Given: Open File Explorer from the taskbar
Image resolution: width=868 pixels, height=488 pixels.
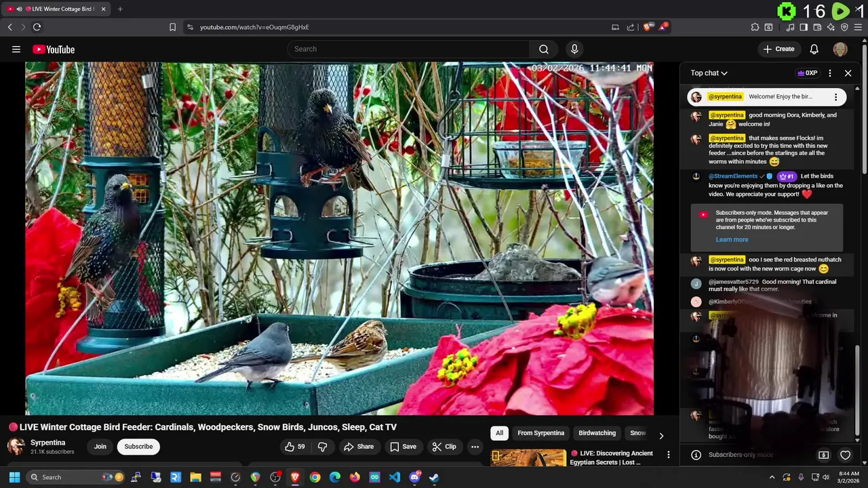Looking at the screenshot, I should [x=195, y=477].
